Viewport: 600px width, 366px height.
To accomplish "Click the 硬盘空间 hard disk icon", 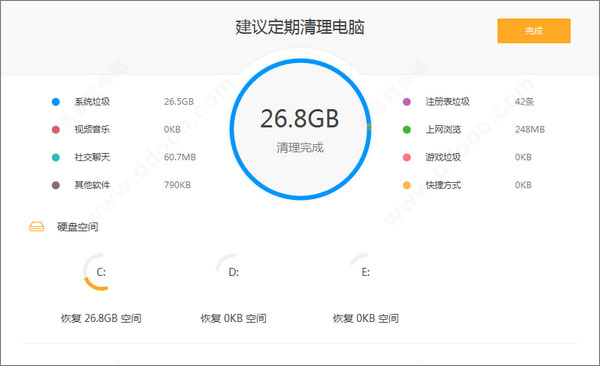I will [37, 227].
